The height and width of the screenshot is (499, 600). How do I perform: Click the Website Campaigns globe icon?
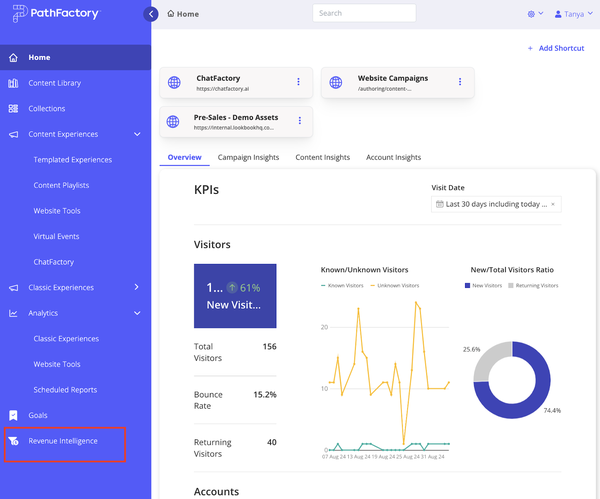(336, 82)
